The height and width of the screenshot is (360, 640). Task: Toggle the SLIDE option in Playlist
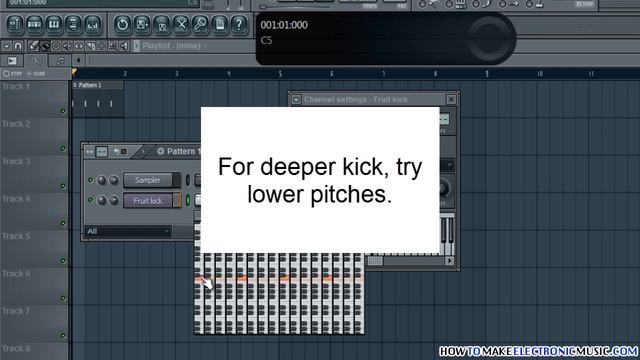coord(36,73)
